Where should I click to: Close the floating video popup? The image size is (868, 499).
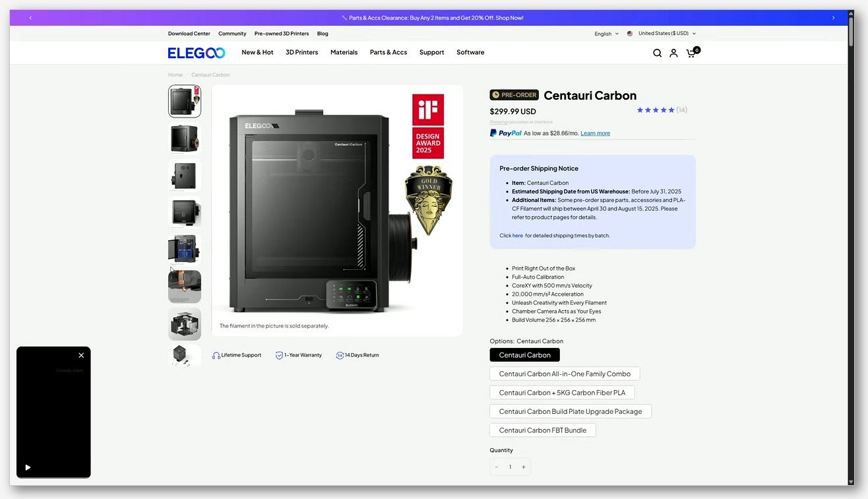point(81,355)
